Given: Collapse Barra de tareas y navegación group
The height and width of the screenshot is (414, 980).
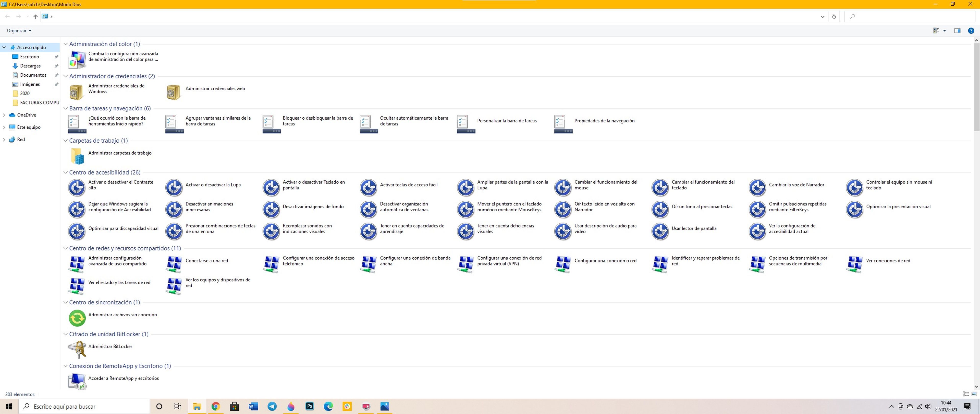Looking at the screenshot, I should pyautogui.click(x=65, y=109).
